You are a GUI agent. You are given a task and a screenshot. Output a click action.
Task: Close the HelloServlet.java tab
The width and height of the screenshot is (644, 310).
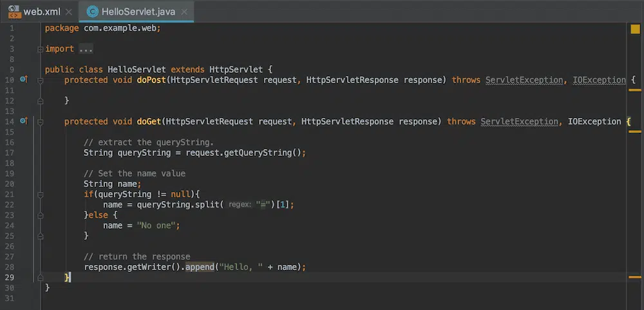coord(184,12)
